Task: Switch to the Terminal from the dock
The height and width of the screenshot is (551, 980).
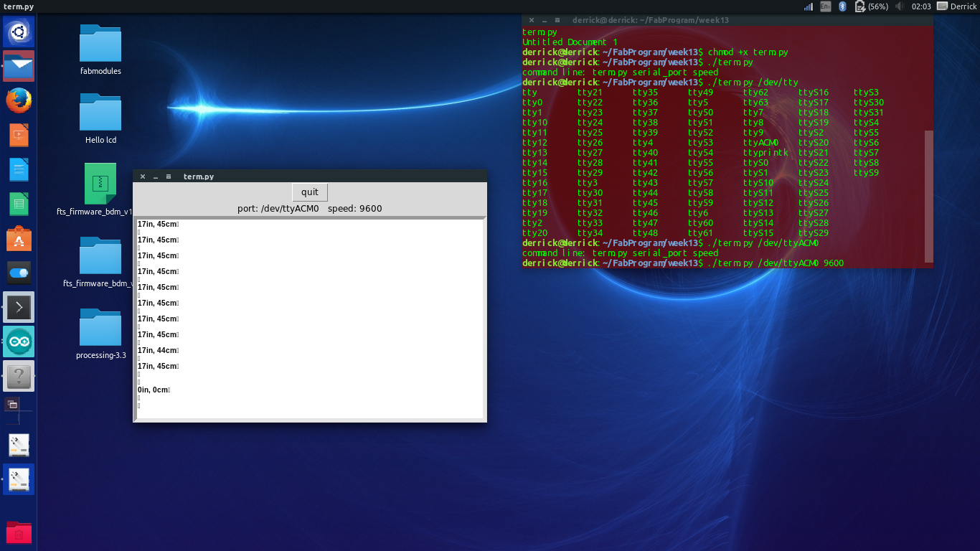Action: tap(19, 307)
